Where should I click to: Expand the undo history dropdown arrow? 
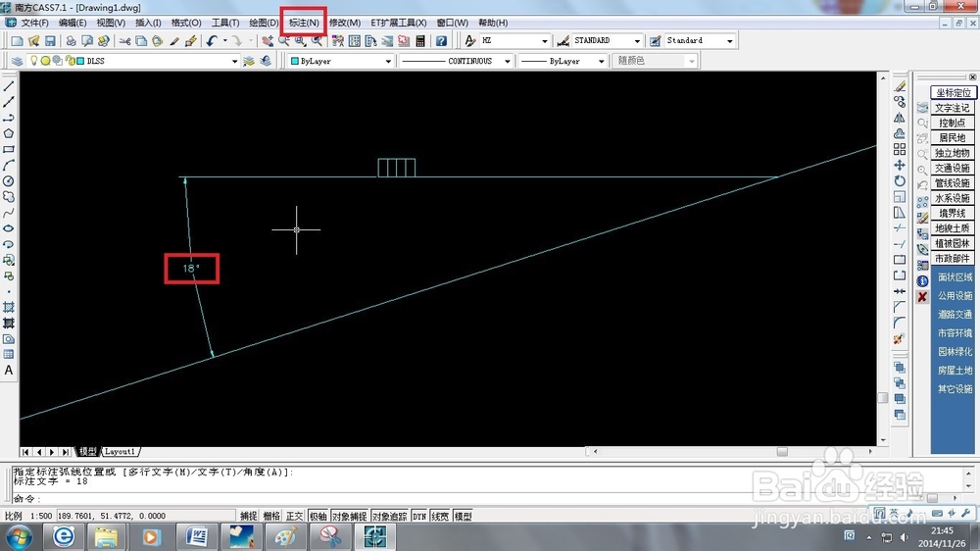224,41
